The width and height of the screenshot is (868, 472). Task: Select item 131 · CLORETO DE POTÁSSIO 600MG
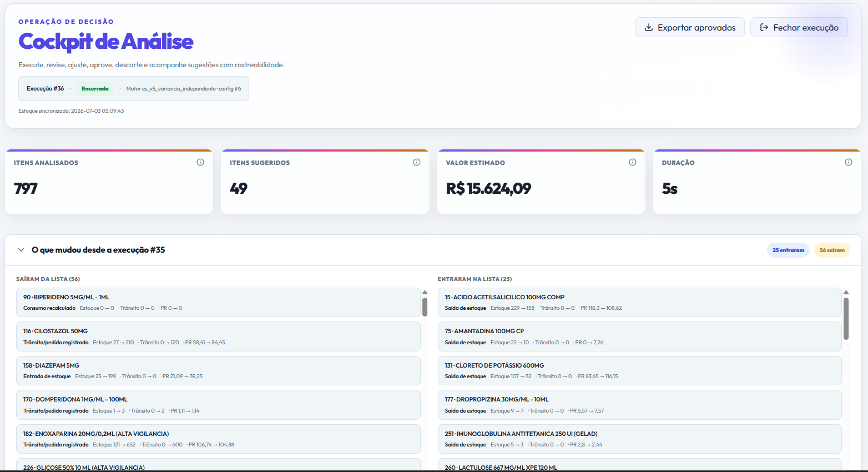tap(639, 370)
